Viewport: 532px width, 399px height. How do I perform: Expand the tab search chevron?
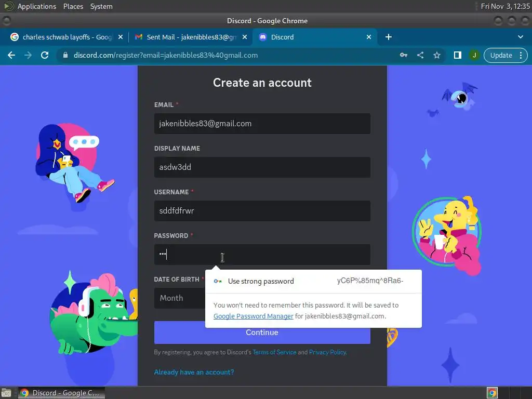click(x=521, y=37)
